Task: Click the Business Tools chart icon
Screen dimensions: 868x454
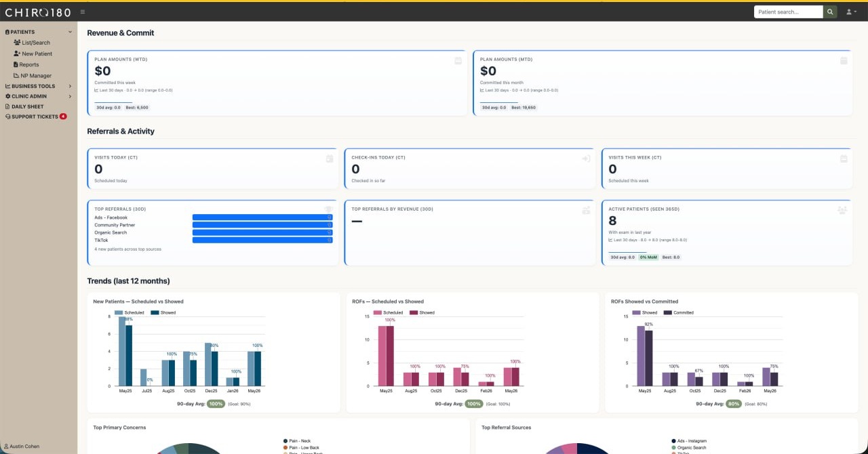Action: click(x=7, y=86)
